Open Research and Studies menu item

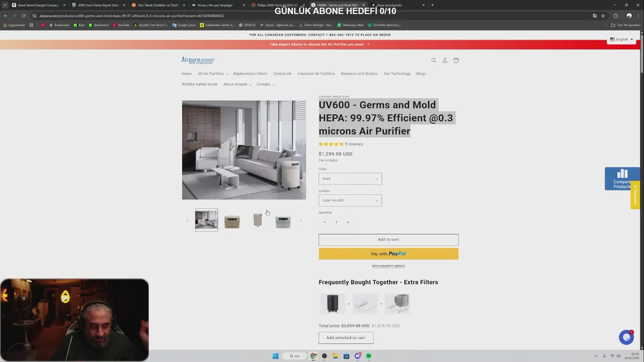(359, 74)
